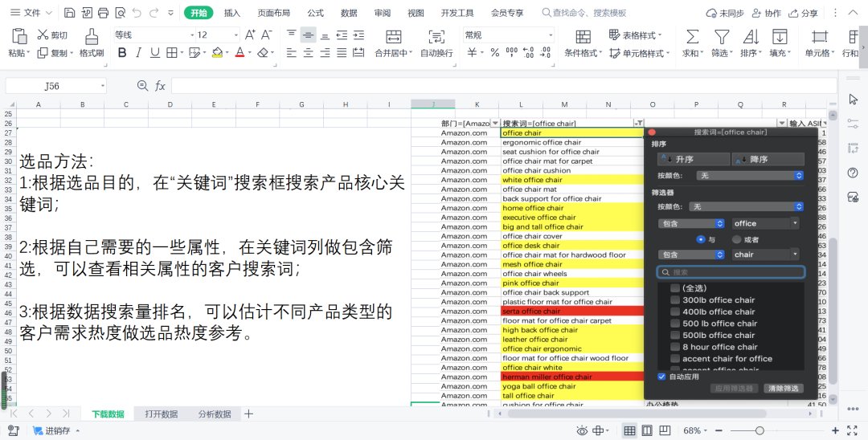
Task: Click Merge and Center (合并居中) icon
Action: [394, 37]
